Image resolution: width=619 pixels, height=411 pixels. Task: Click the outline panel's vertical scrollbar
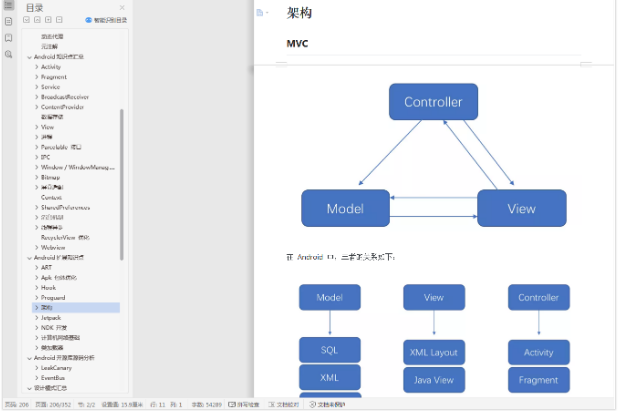pyautogui.click(x=122, y=184)
